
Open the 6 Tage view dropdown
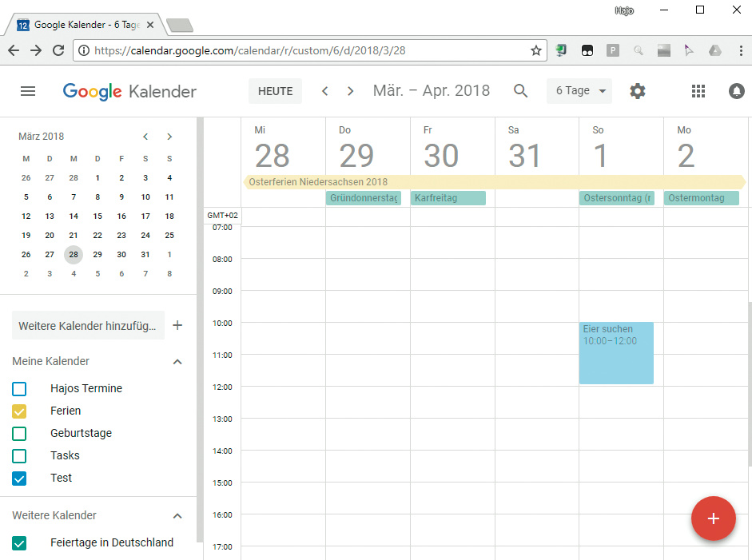point(579,91)
